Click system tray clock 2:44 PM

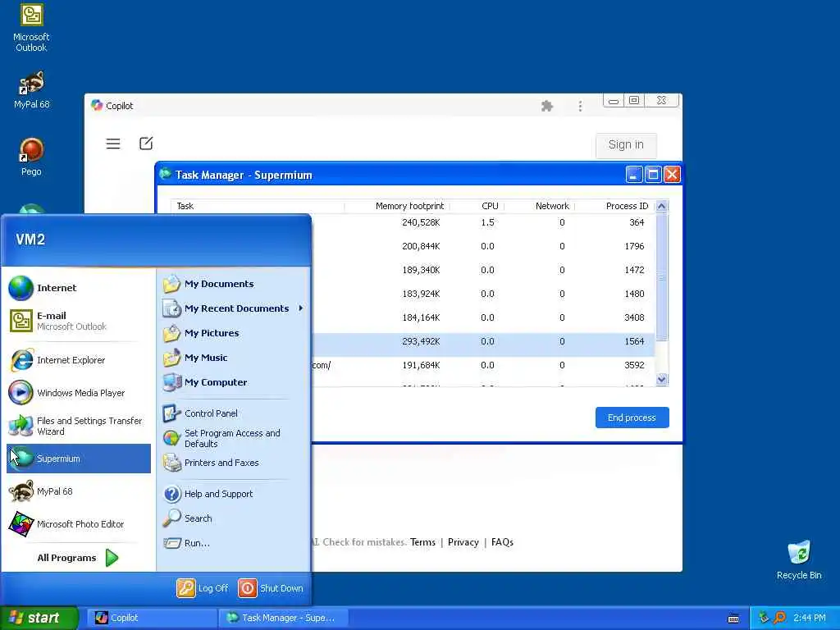click(x=810, y=618)
